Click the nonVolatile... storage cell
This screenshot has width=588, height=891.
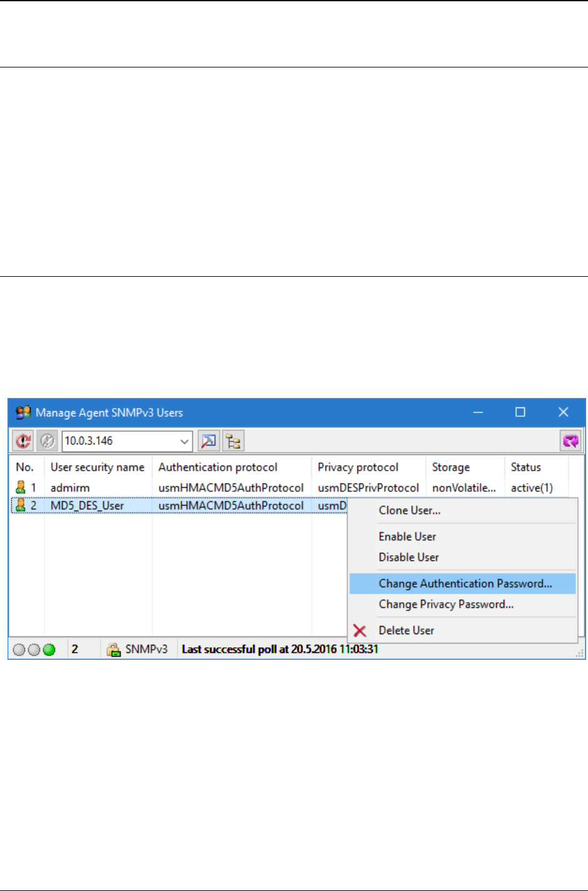pyautogui.click(x=464, y=488)
